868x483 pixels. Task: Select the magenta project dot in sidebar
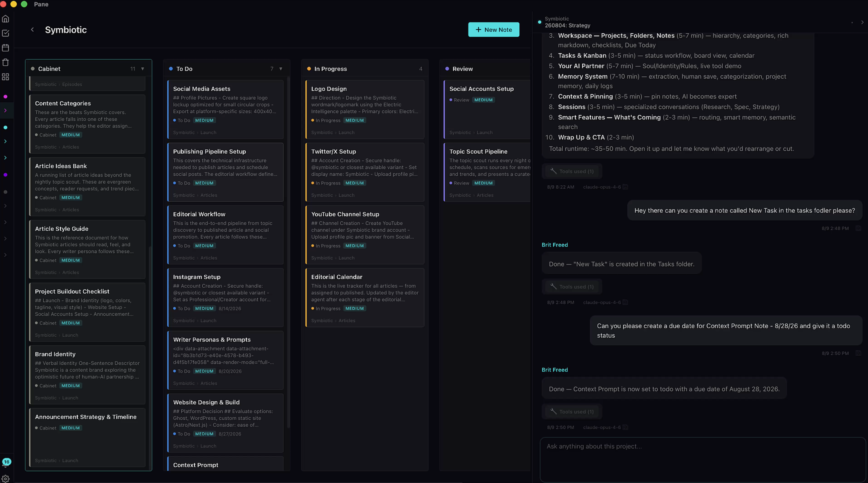point(5,97)
